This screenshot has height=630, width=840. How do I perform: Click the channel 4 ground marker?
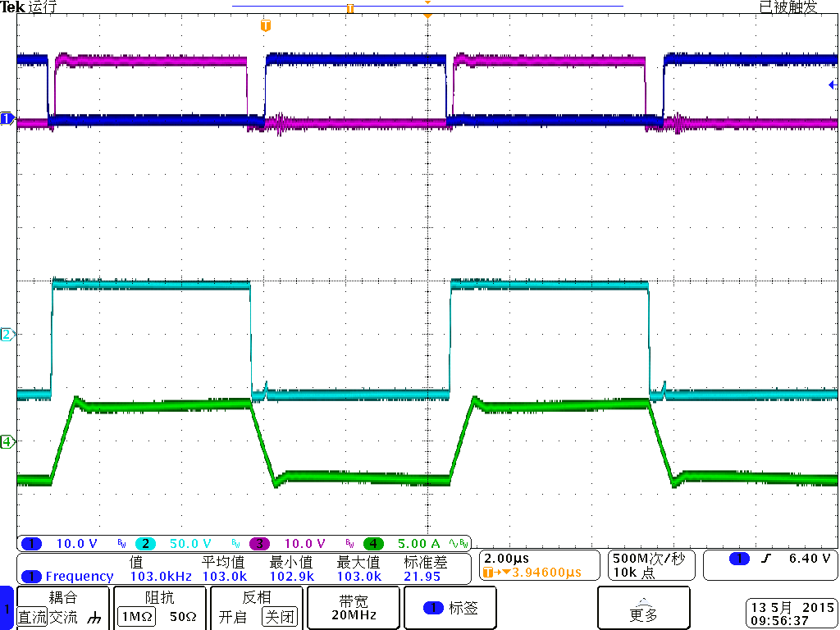pos(7,442)
